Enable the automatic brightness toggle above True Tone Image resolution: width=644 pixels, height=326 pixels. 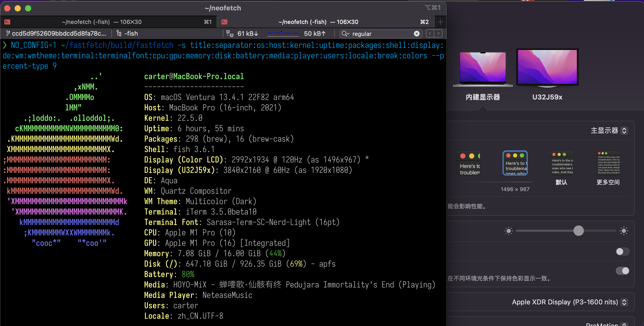[622, 252]
